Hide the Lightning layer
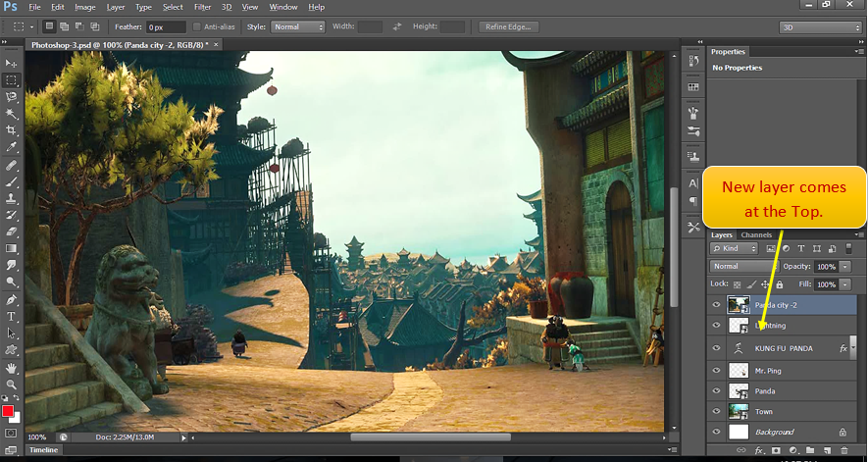 click(x=716, y=326)
